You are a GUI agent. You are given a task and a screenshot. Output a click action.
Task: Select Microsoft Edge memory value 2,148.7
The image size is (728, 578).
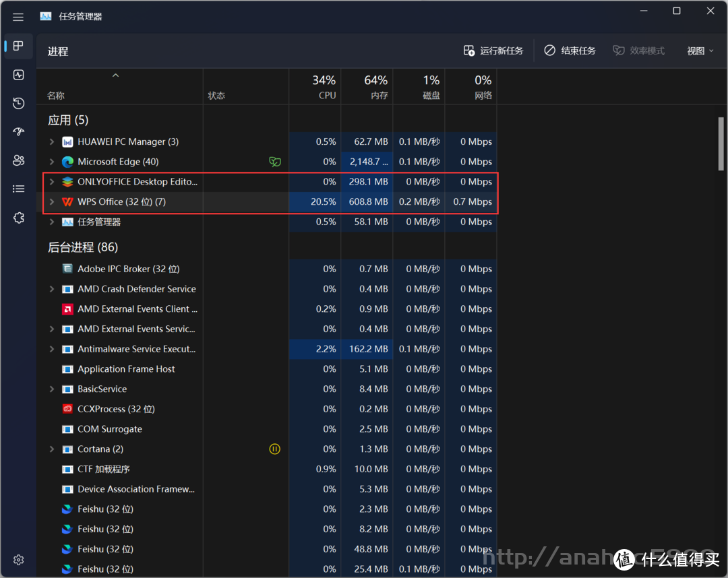click(x=367, y=162)
